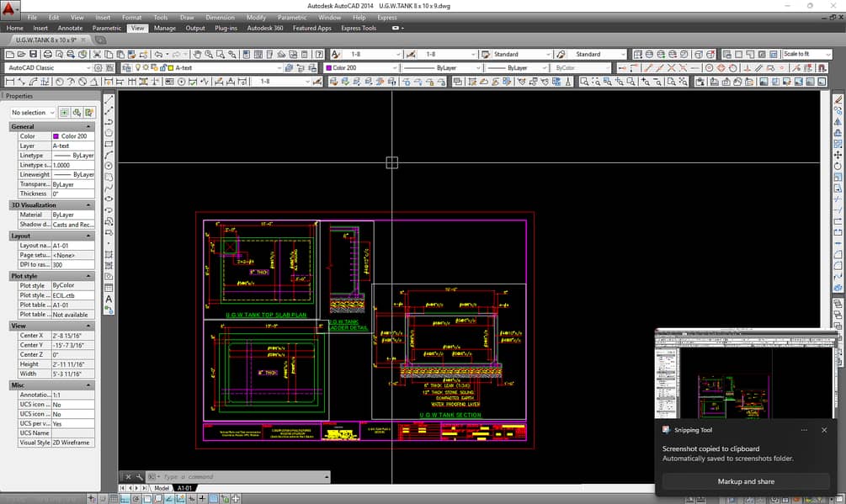Screen dimensions: 846x504
Task: Open the table style Standard dropdown
Action: point(522,54)
